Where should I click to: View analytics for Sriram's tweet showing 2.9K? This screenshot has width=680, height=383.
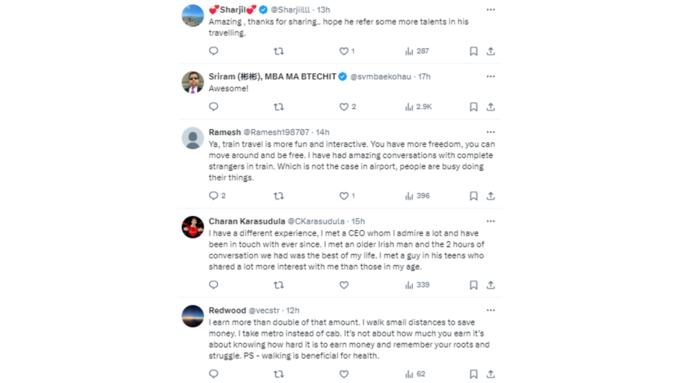[x=418, y=107]
